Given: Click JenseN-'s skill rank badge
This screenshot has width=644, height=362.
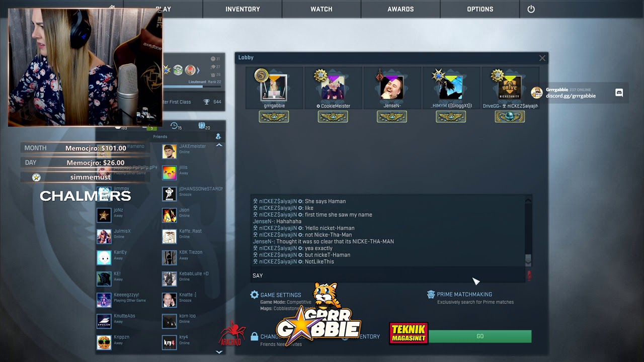Looking at the screenshot, I should 391,117.
